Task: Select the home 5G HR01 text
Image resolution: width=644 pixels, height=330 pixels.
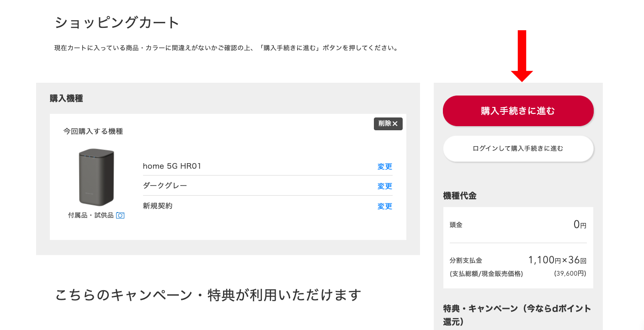Action: pyautogui.click(x=172, y=166)
